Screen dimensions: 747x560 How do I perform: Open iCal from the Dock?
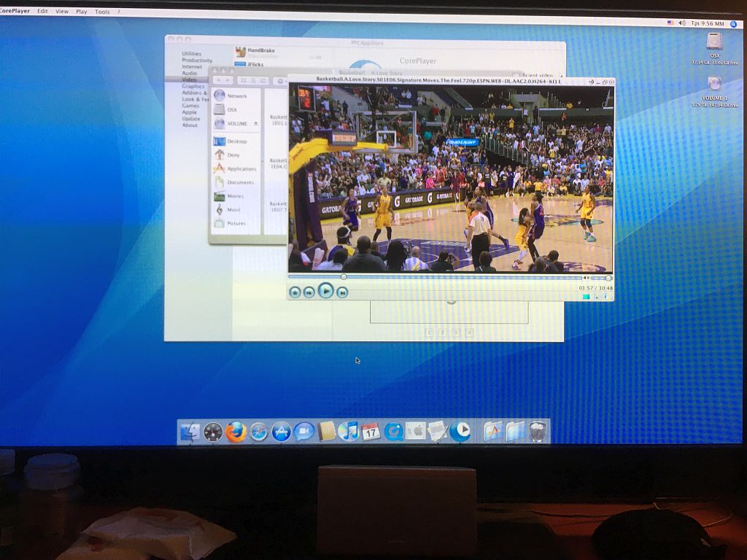coord(371,432)
